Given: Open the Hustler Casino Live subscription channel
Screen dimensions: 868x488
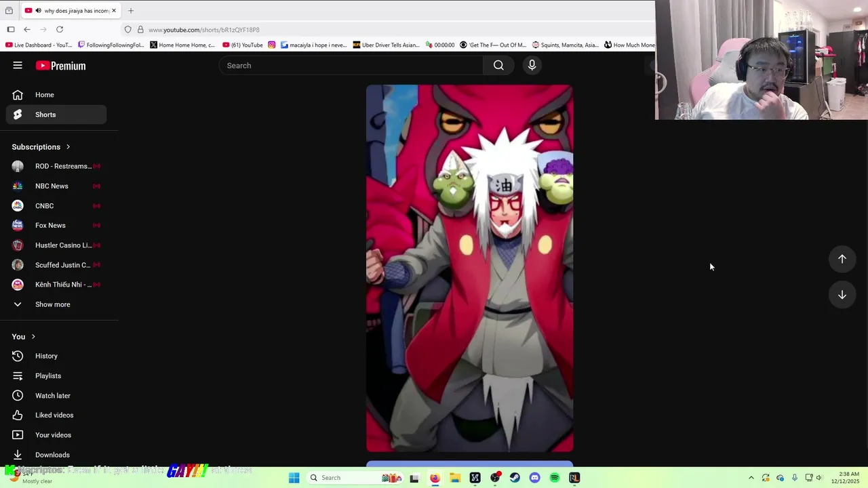Looking at the screenshot, I should pos(56,245).
